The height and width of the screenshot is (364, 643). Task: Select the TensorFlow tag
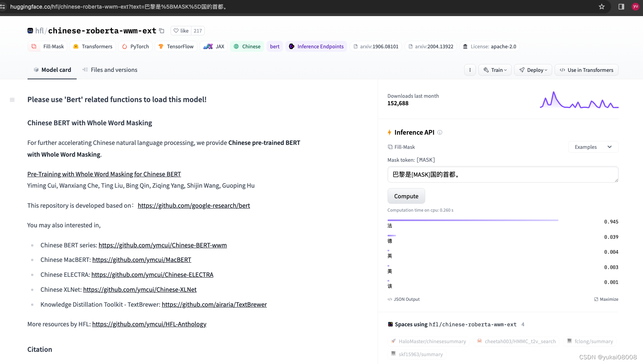[176, 46]
